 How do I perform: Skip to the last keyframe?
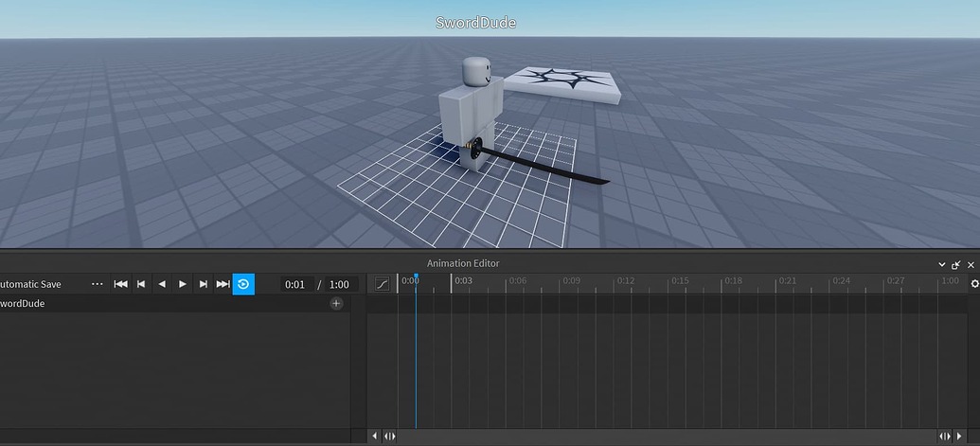pos(223,284)
